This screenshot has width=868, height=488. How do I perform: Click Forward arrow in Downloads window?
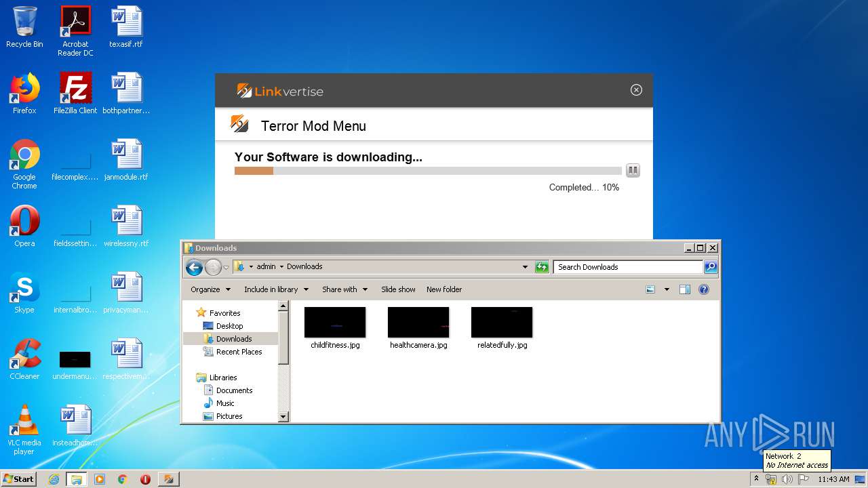(x=213, y=267)
